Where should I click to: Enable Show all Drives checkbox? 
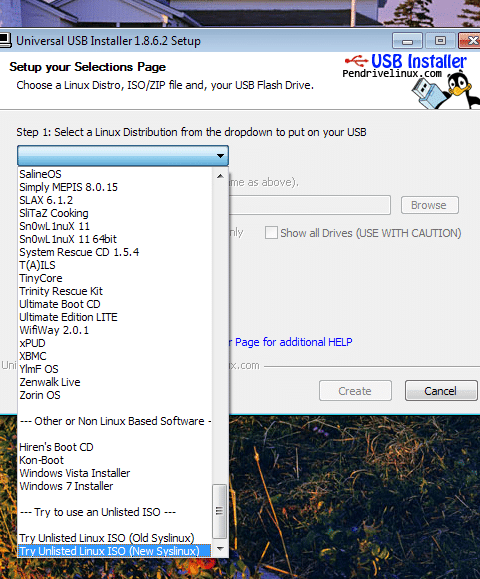(271, 233)
